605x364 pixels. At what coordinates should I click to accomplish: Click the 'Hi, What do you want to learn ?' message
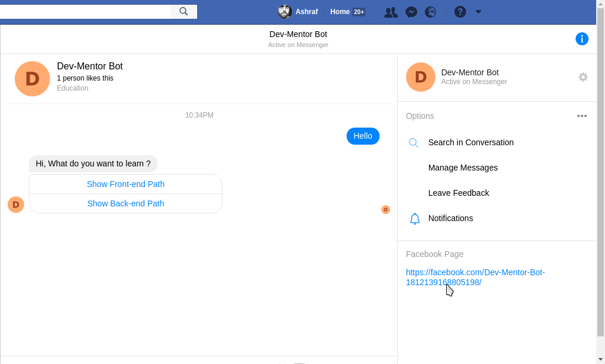pyautogui.click(x=93, y=163)
